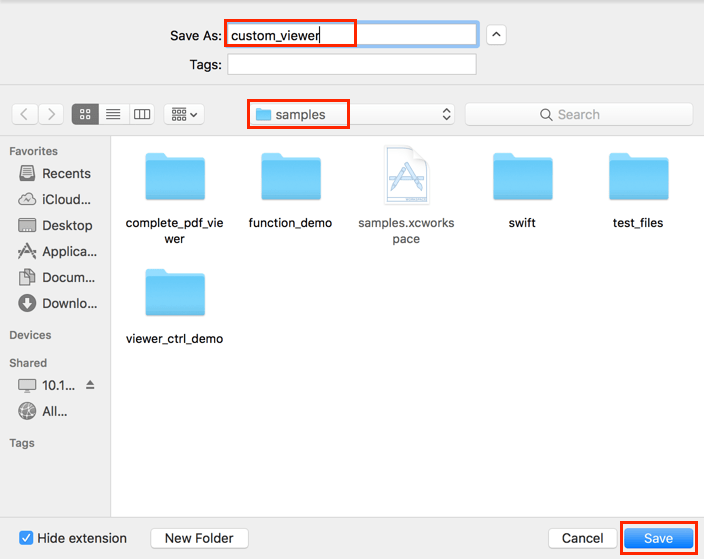Click the Save As filename field
The height and width of the screenshot is (559, 704).
[352, 35]
